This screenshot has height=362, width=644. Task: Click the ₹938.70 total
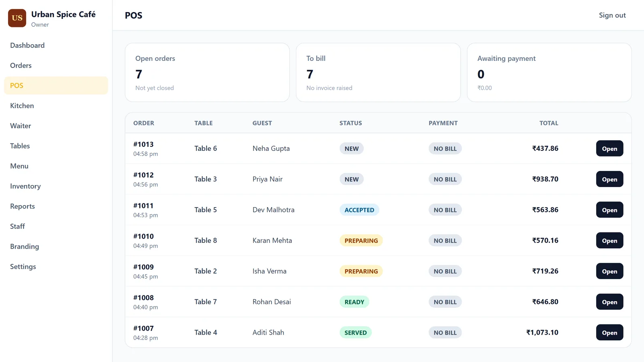[x=545, y=179]
